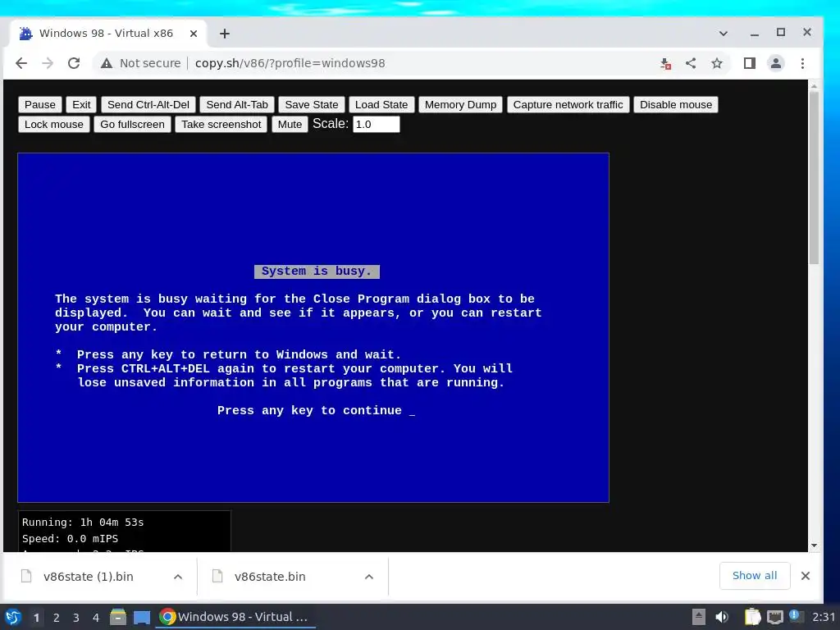The height and width of the screenshot is (630, 840).
Task: Switch to workspace 4
Action: click(96, 618)
